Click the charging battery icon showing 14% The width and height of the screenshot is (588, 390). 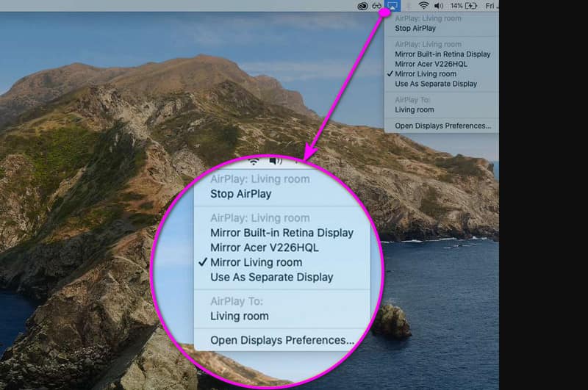(x=471, y=6)
